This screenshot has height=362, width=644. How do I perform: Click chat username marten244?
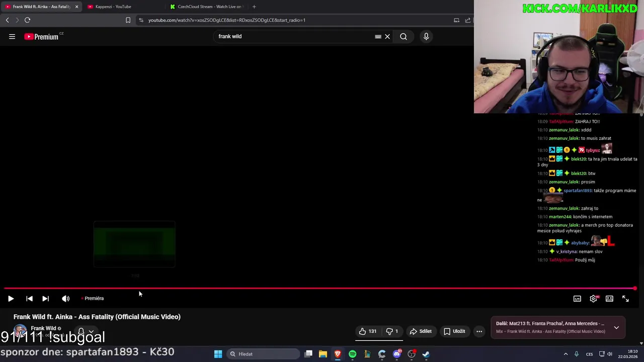click(x=560, y=217)
